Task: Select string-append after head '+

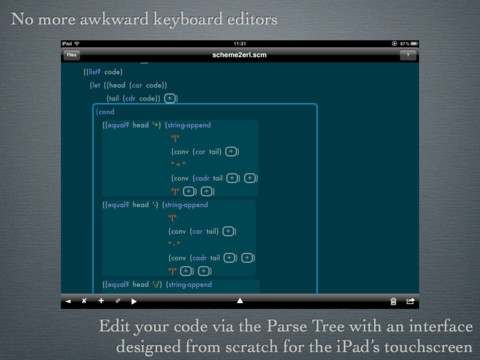Action: pyautogui.click(x=188, y=125)
